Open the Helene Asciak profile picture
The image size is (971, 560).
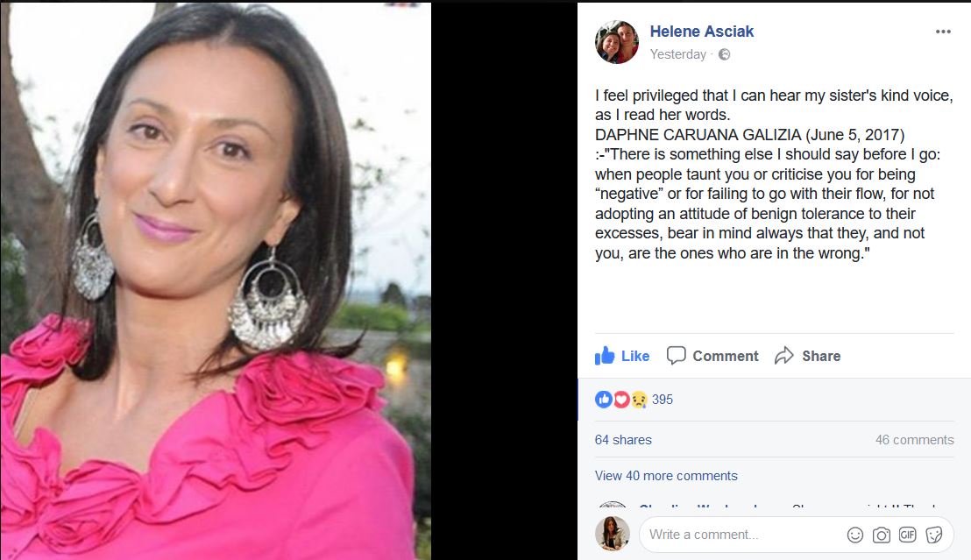(617, 42)
